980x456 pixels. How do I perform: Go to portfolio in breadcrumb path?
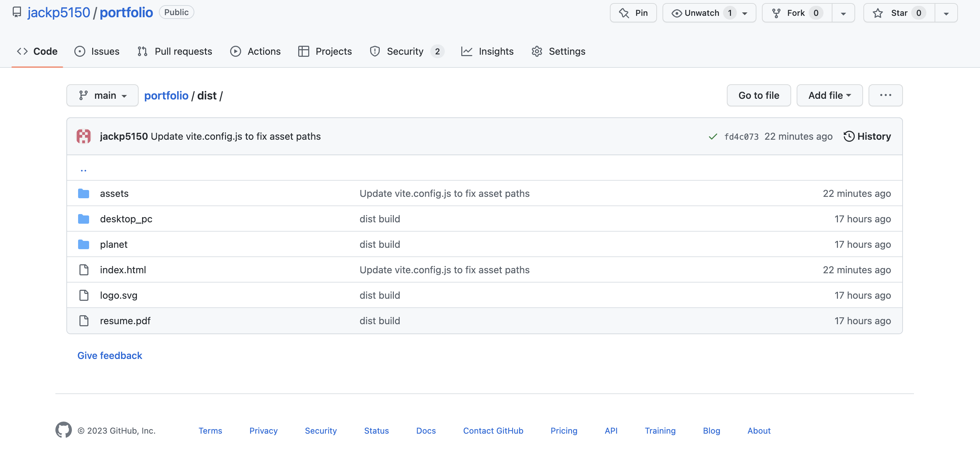(166, 96)
